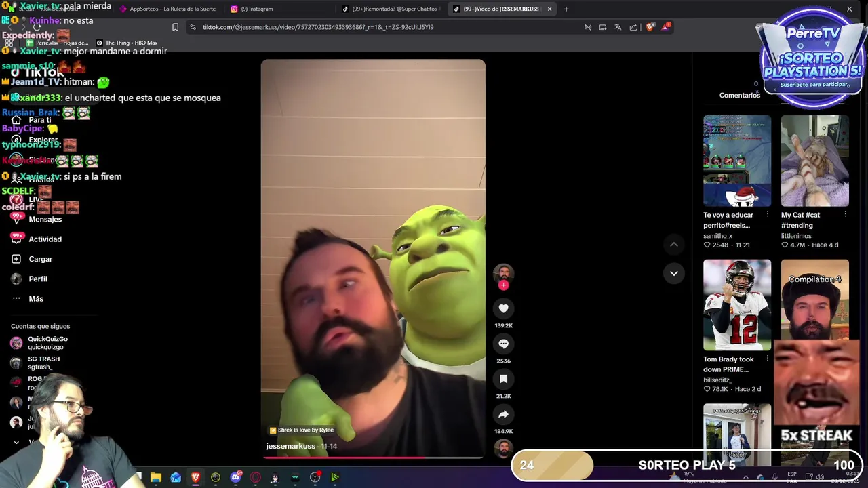Open more options on My Cat video
868x488 pixels.
pos(845,214)
